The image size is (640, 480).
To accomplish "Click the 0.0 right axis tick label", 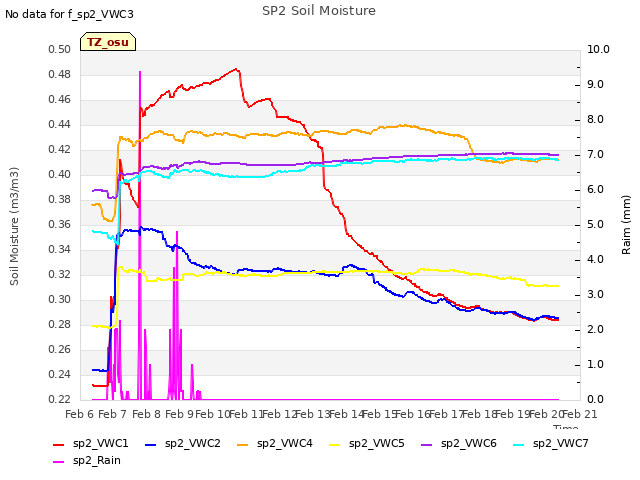I will (x=595, y=399).
